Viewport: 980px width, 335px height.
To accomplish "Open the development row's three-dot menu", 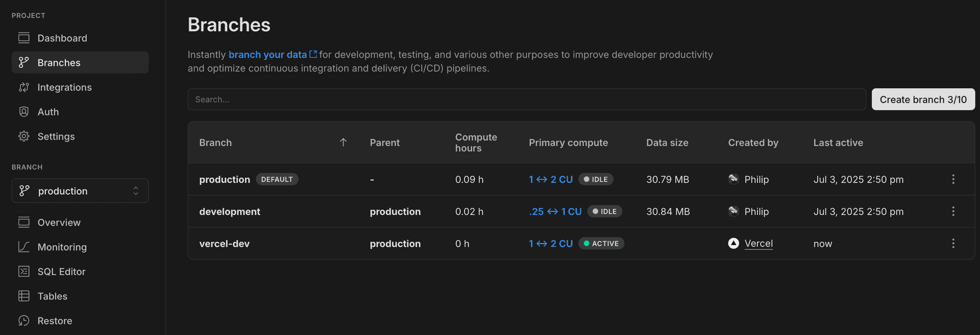I will (953, 211).
